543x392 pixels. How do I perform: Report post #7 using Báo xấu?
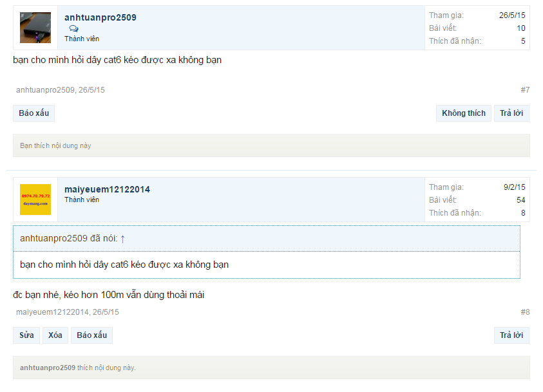33,113
